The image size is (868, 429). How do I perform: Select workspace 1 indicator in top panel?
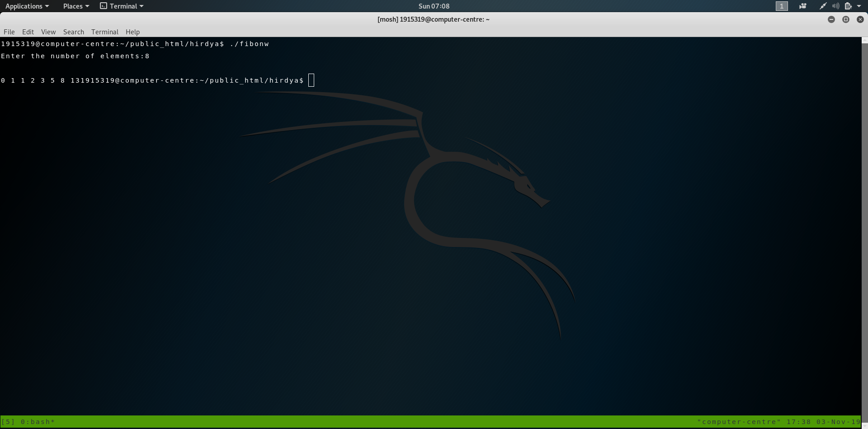click(782, 6)
